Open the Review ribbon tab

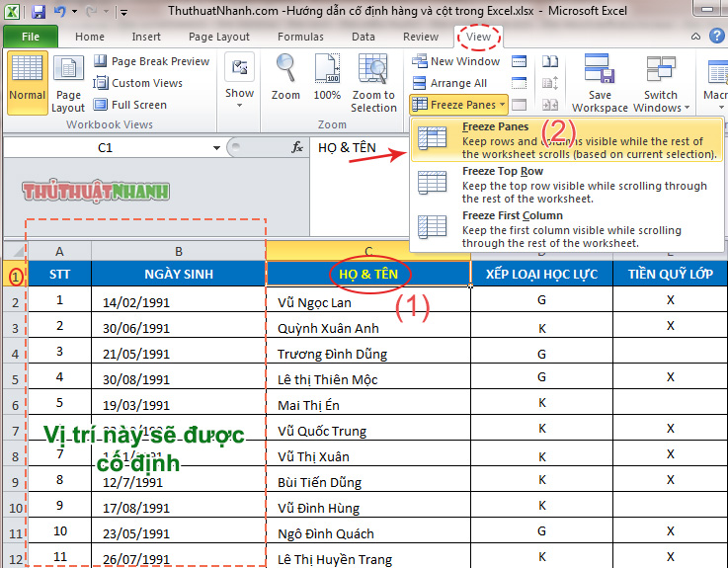(421, 37)
